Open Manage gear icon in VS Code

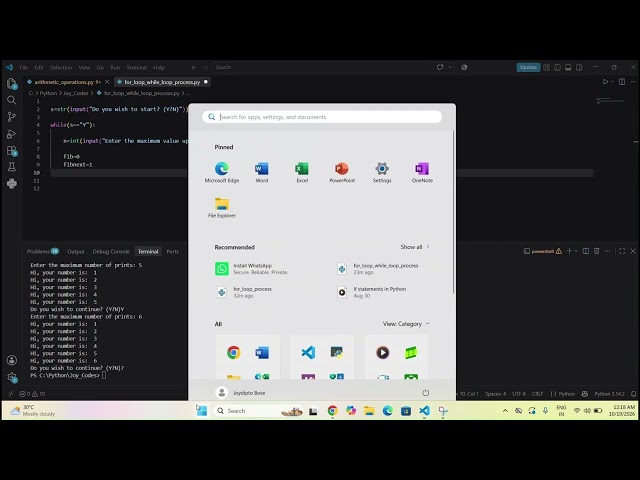click(x=11, y=378)
